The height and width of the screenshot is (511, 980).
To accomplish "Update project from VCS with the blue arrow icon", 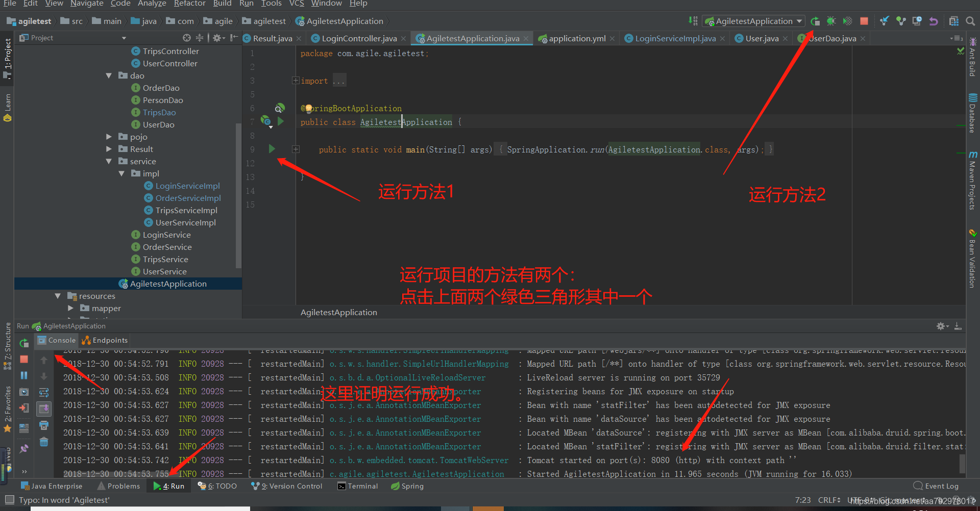I will click(885, 21).
